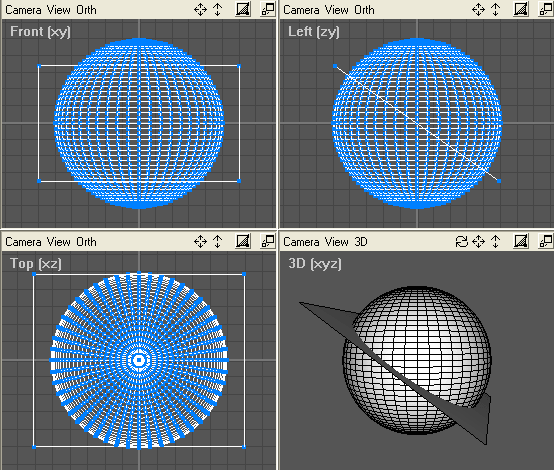
Task: Open the Orth projection menu in Front viewport
Action: [86, 10]
